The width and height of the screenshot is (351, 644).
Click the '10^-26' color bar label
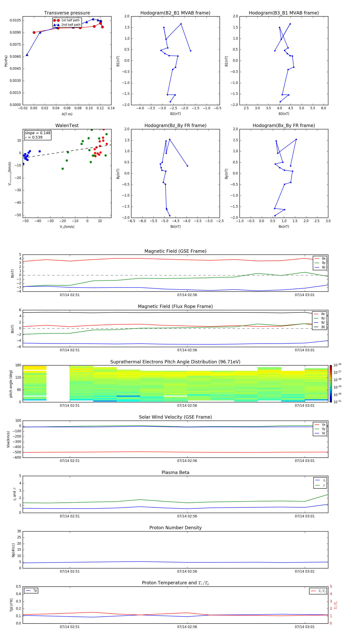click(x=337, y=365)
